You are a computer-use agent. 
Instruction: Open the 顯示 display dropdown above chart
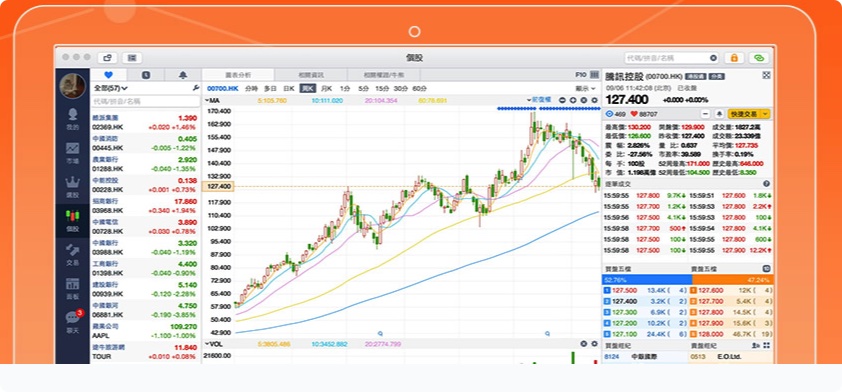click(x=585, y=88)
